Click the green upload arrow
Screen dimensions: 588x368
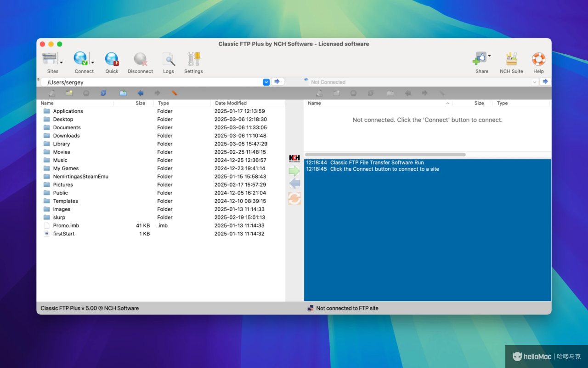pyautogui.click(x=294, y=171)
